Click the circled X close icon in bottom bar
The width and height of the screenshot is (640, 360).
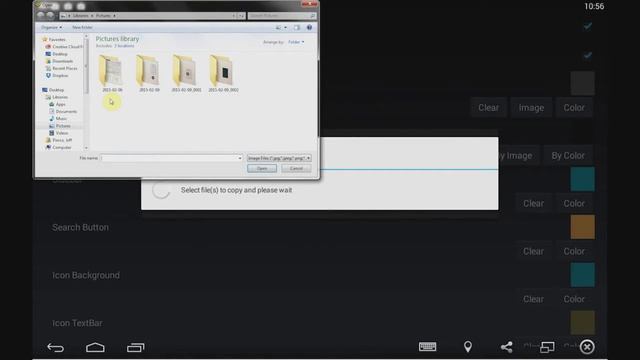(x=587, y=347)
